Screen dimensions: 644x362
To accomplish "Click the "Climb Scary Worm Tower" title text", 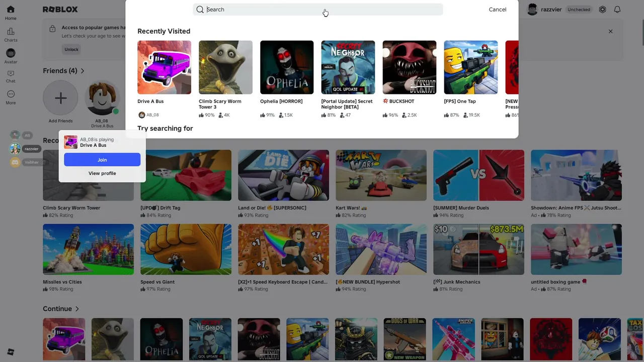I will pos(71,208).
